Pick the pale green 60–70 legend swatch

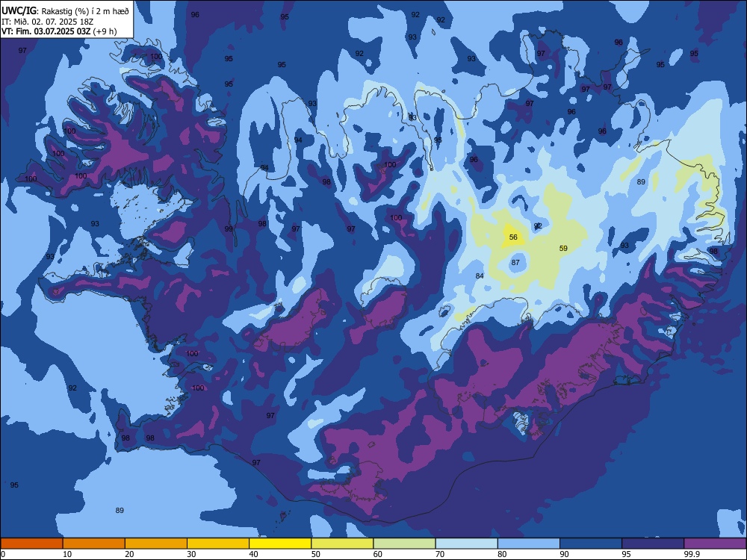[404, 544]
